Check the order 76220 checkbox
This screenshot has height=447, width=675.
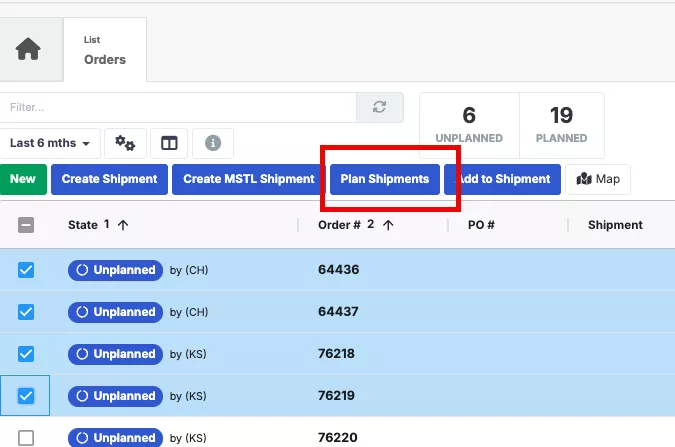tap(26, 438)
